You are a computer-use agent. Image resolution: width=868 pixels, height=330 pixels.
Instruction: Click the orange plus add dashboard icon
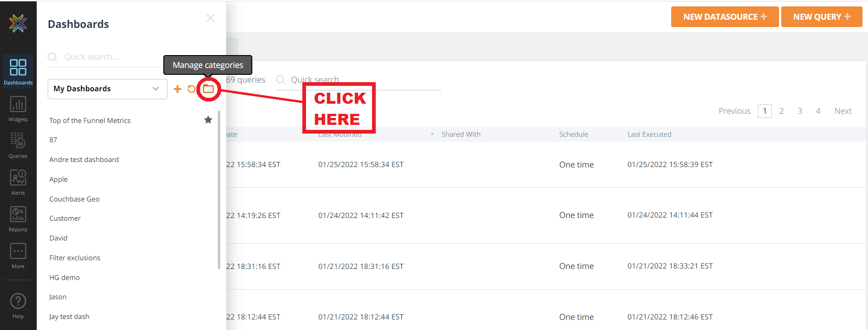[x=177, y=89]
